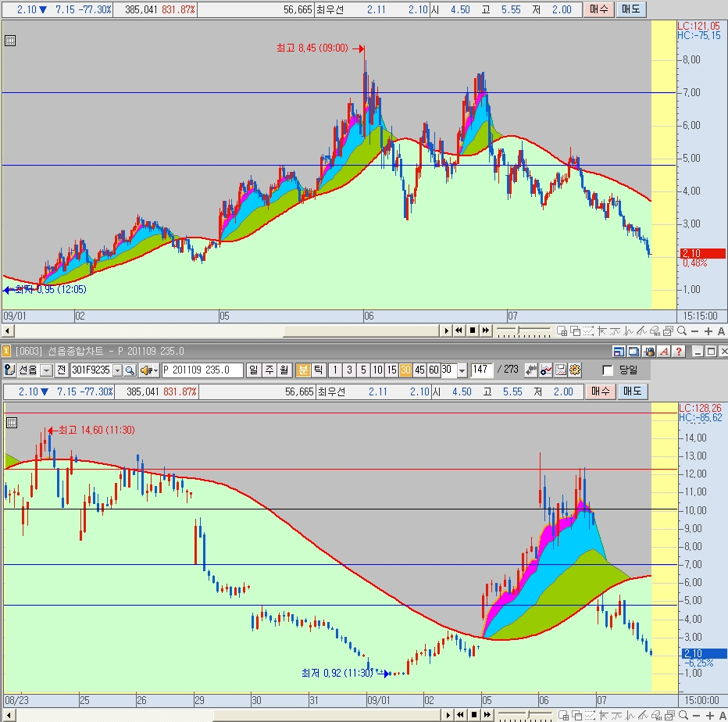Enable the 당일 checkbox

608,370
